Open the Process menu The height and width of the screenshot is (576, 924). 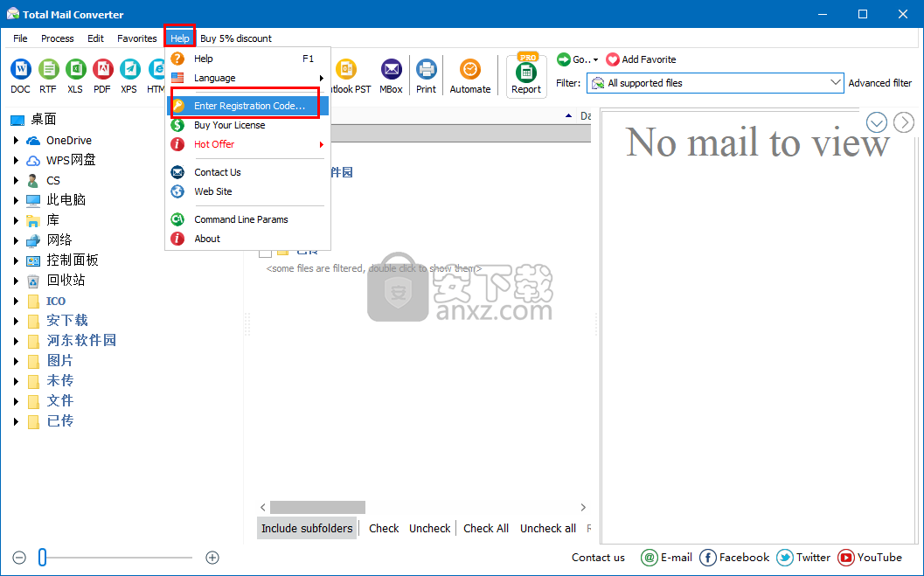pos(57,38)
